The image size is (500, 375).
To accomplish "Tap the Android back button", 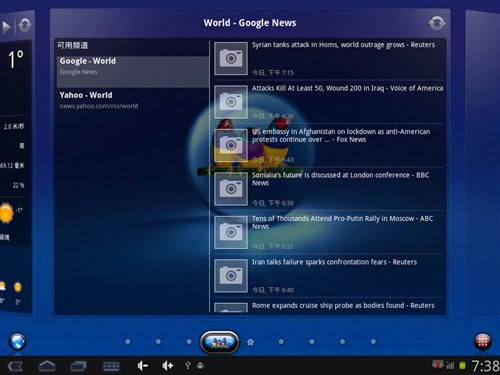I will point(15,366).
